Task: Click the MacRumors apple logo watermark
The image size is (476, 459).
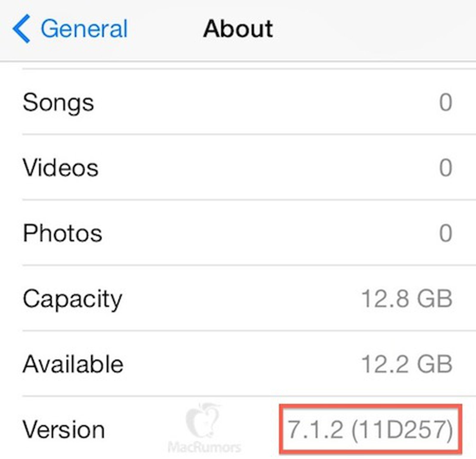Action: tap(203, 420)
